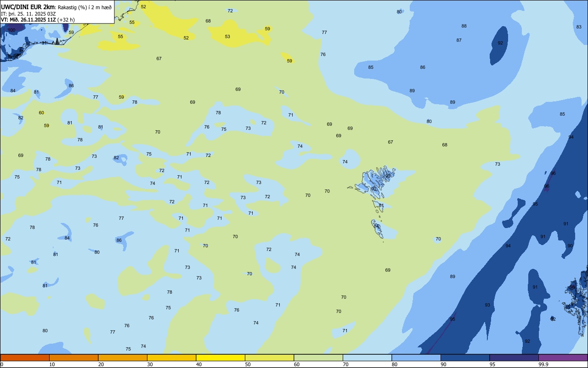Viewport: 588px width, 368px height.
Task: Click the legend tick label "10"
Action: coord(52,364)
